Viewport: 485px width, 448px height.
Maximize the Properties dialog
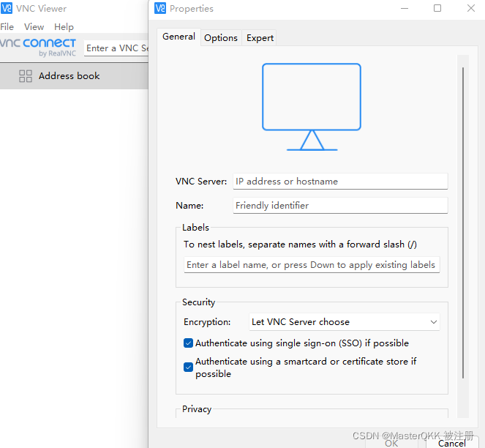(437, 8)
